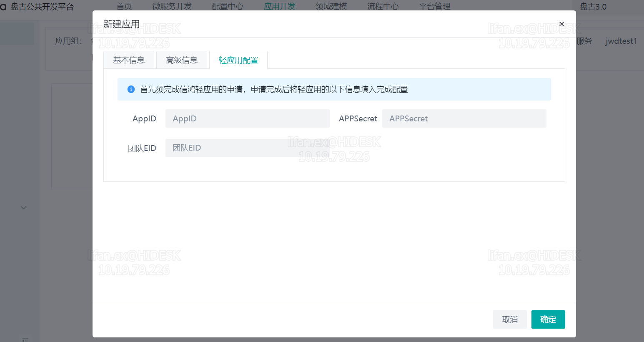Viewport: 644px width, 342px height.
Task: Switch to the 基本信息 tab
Action: [129, 60]
